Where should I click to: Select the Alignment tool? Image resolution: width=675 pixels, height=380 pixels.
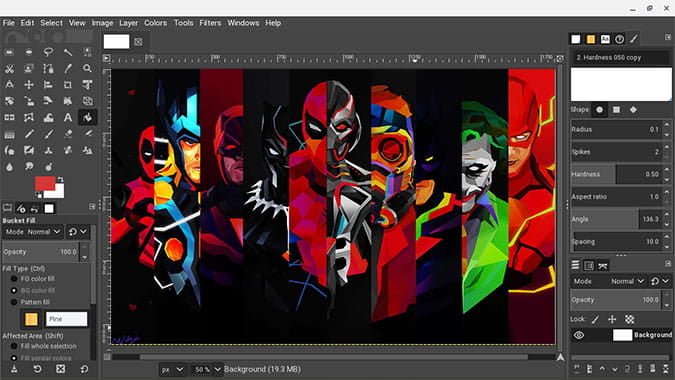pos(48,85)
